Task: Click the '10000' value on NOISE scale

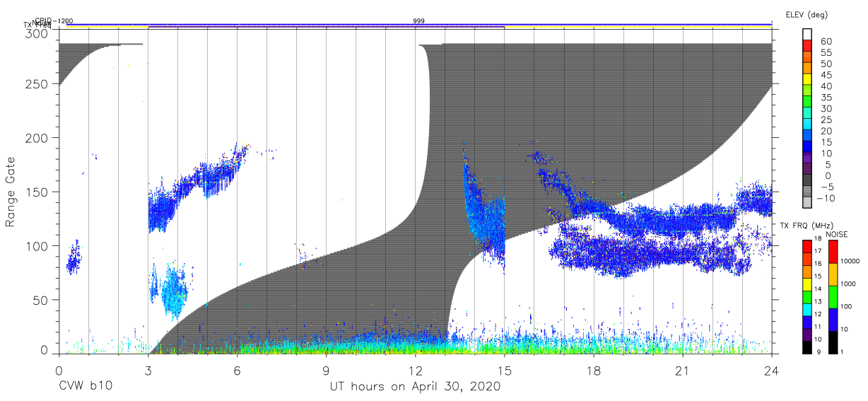Action: click(x=852, y=261)
